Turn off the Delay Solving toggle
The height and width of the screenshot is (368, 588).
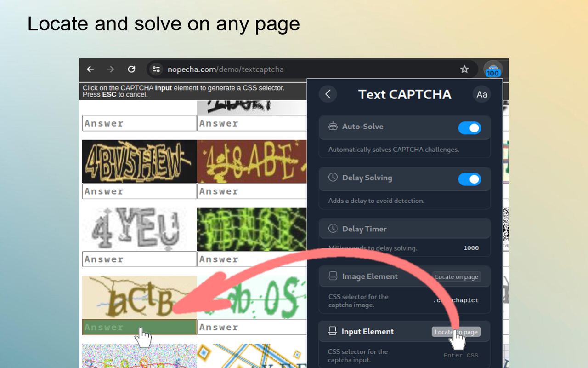click(469, 179)
